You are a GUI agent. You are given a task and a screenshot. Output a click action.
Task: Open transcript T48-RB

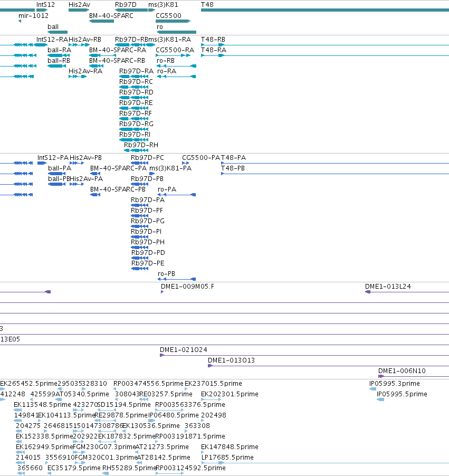click(x=213, y=40)
